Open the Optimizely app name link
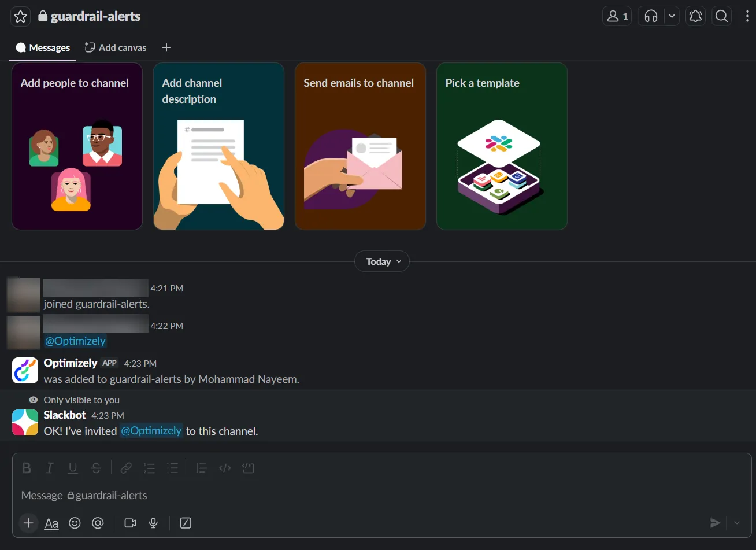The height and width of the screenshot is (550, 756). 71,363
